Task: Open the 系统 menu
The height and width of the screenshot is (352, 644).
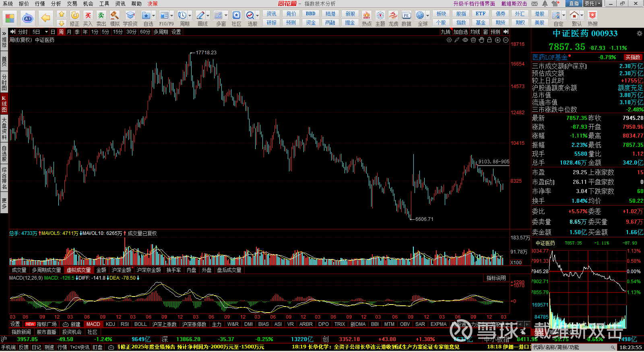Action: 8,4
